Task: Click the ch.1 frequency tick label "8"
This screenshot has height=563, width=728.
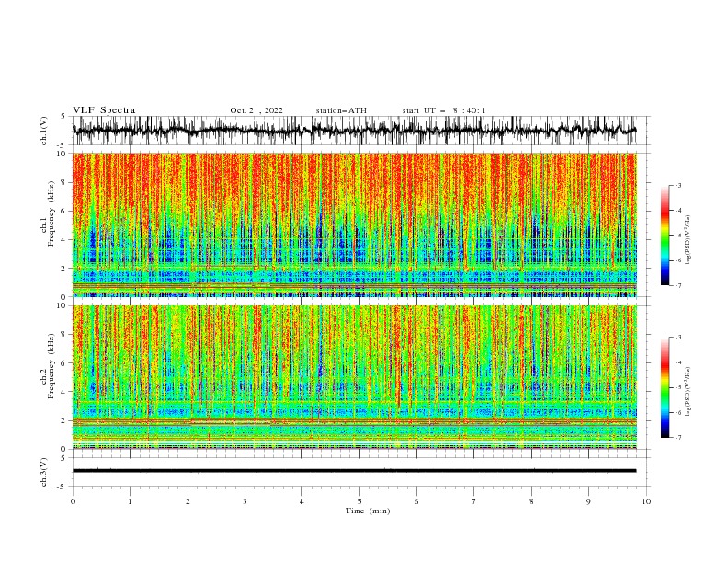Action: [64, 182]
